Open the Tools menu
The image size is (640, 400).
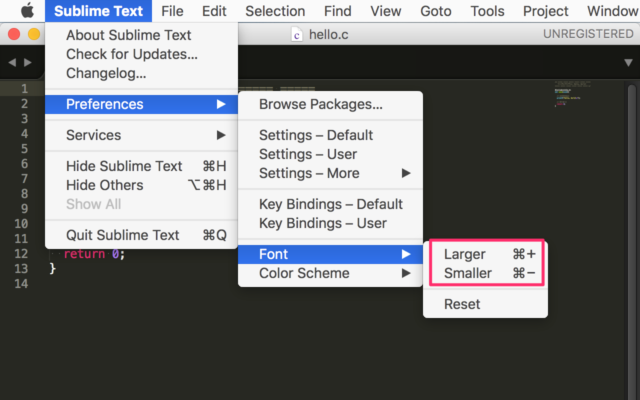pos(487,11)
